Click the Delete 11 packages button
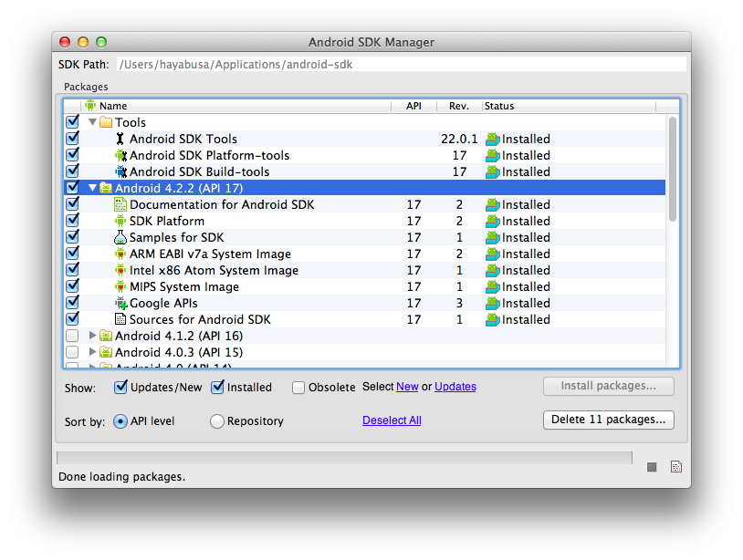This screenshot has height=560, width=743. [609, 420]
